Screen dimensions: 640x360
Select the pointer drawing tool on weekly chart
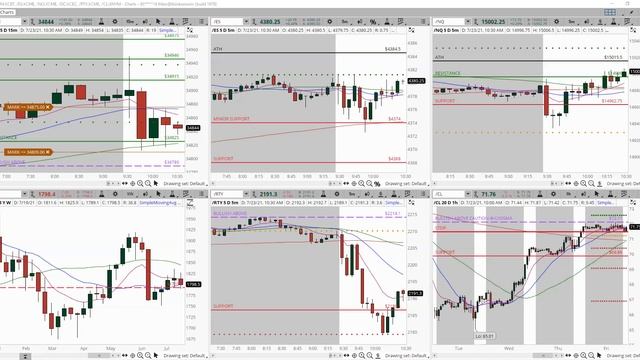click(158, 194)
